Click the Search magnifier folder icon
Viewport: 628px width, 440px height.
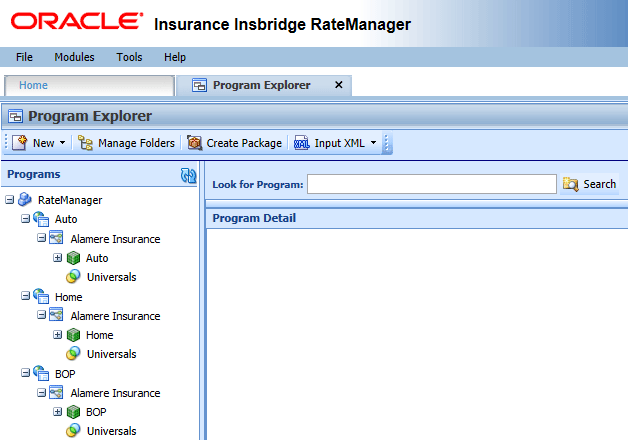tap(570, 184)
